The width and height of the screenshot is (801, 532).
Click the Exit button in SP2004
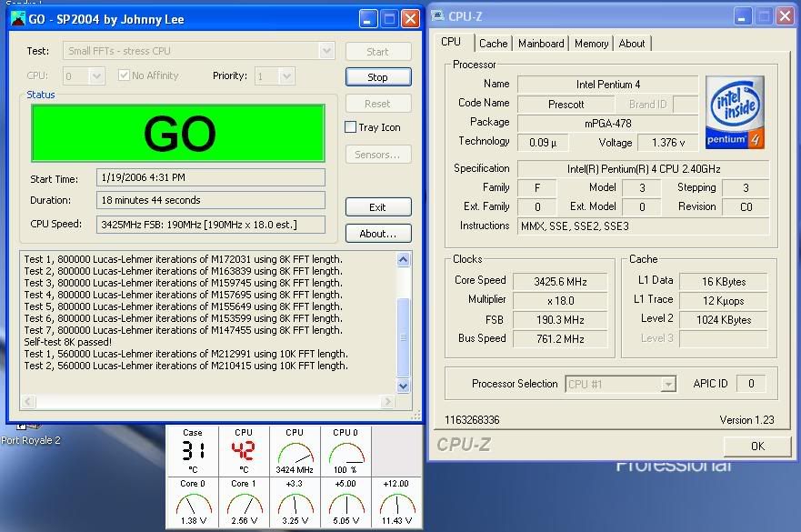click(x=378, y=207)
